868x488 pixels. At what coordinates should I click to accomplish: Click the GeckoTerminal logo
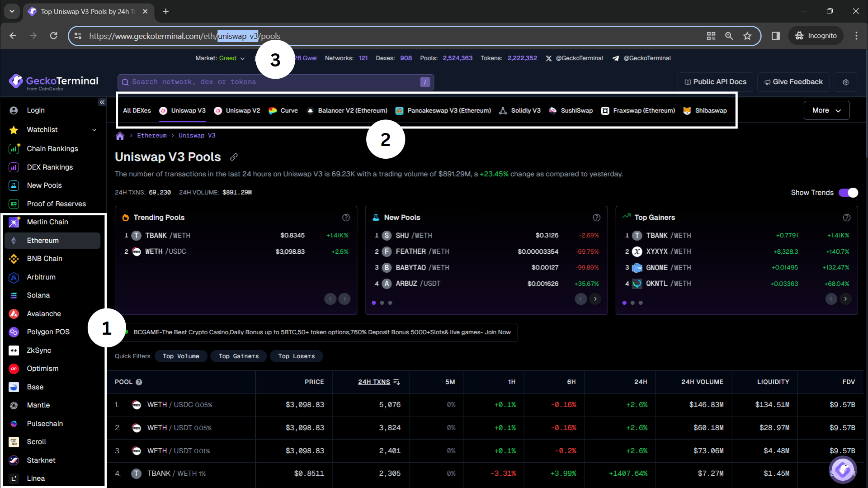pos(53,82)
